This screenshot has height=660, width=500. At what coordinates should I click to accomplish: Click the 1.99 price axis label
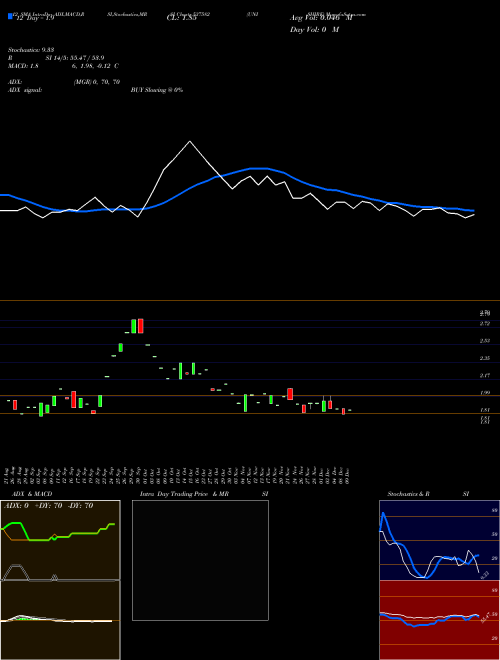pos(484,393)
